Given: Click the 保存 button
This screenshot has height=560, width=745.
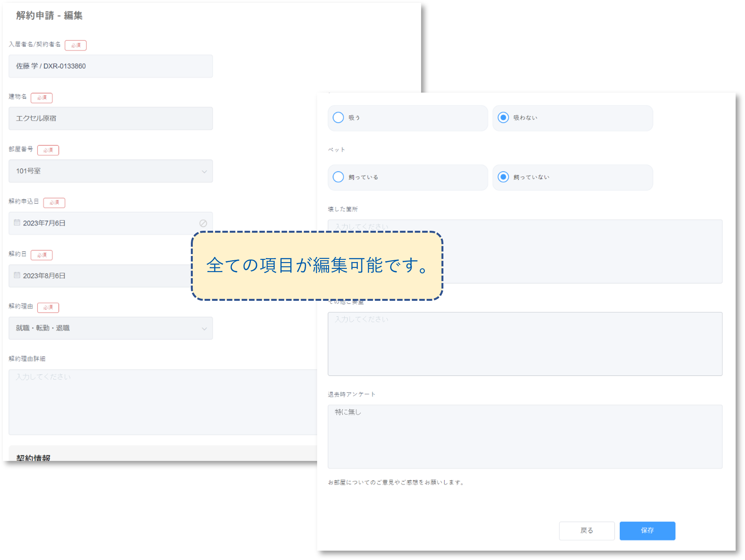Looking at the screenshot, I should pos(647,531).
